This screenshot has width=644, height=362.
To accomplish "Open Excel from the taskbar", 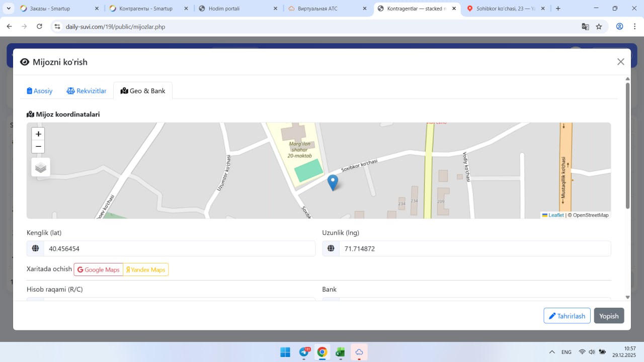I will tap(340, 352).
